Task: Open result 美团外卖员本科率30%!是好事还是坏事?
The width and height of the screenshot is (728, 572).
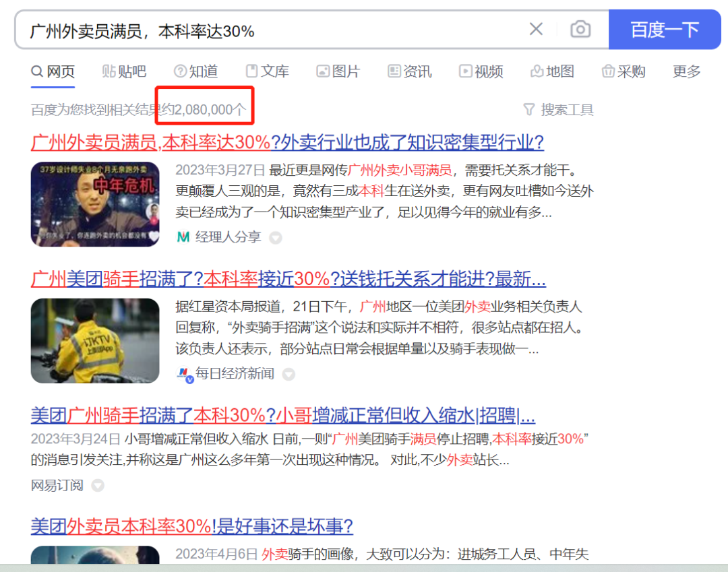Action: [191, 526]
